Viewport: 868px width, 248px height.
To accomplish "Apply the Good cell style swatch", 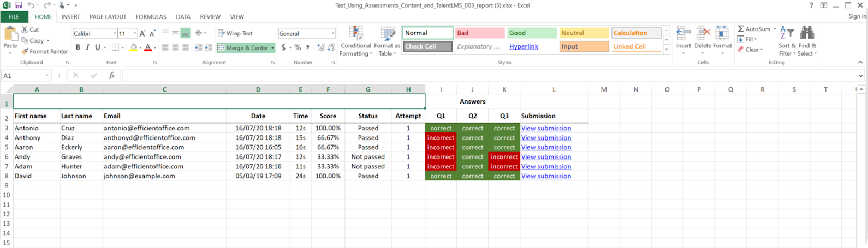I will coord(532,33).
